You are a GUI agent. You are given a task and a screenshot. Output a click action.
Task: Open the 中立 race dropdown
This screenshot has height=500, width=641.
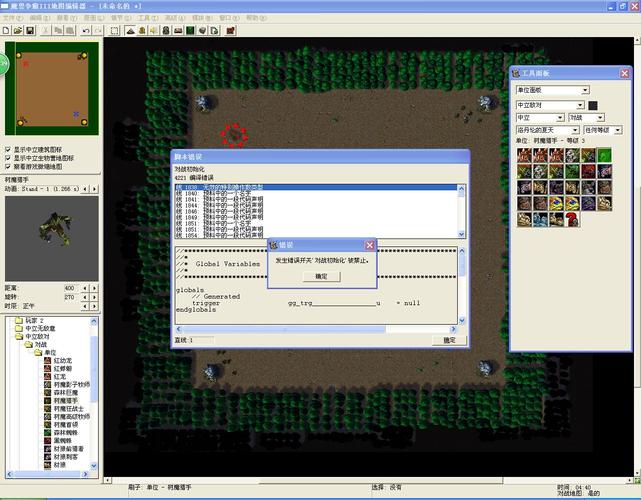[x=540, y=118]
